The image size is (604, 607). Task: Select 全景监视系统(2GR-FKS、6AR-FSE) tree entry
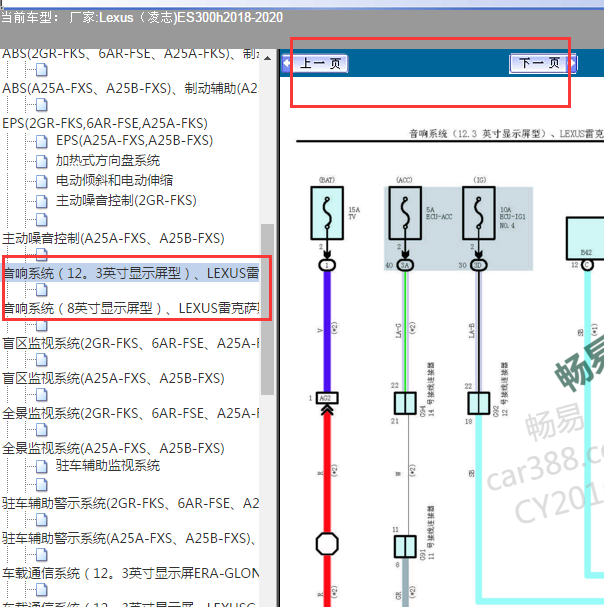[x=130, y=413]
